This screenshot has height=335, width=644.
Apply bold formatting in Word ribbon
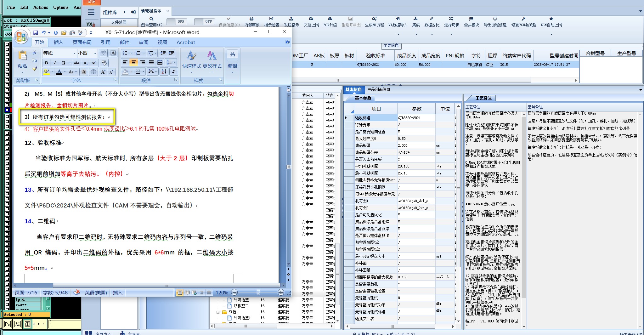point(46,63)
